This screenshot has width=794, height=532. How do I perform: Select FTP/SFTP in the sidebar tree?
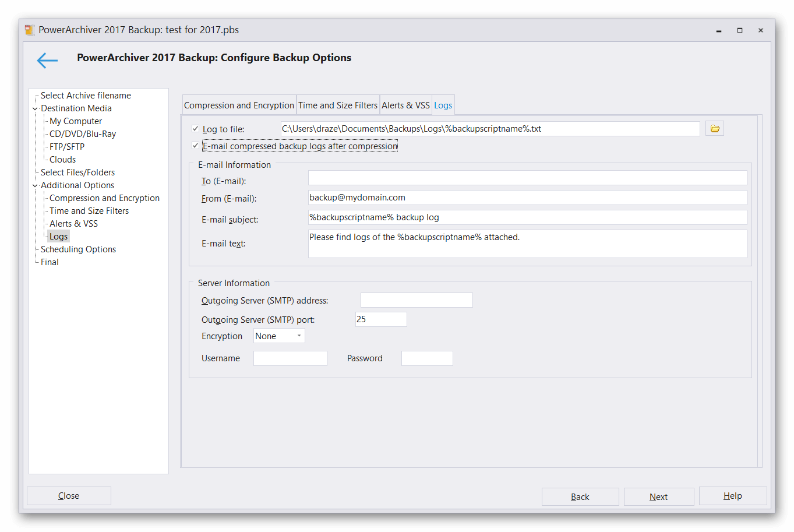tap(67, 147)
